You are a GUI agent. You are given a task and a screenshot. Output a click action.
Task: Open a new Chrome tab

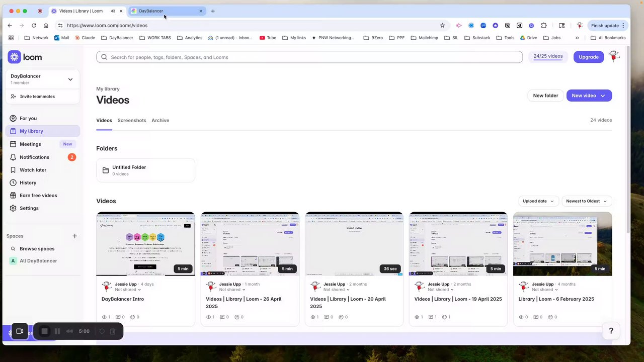pyautogui.click(x=213, y=11)
